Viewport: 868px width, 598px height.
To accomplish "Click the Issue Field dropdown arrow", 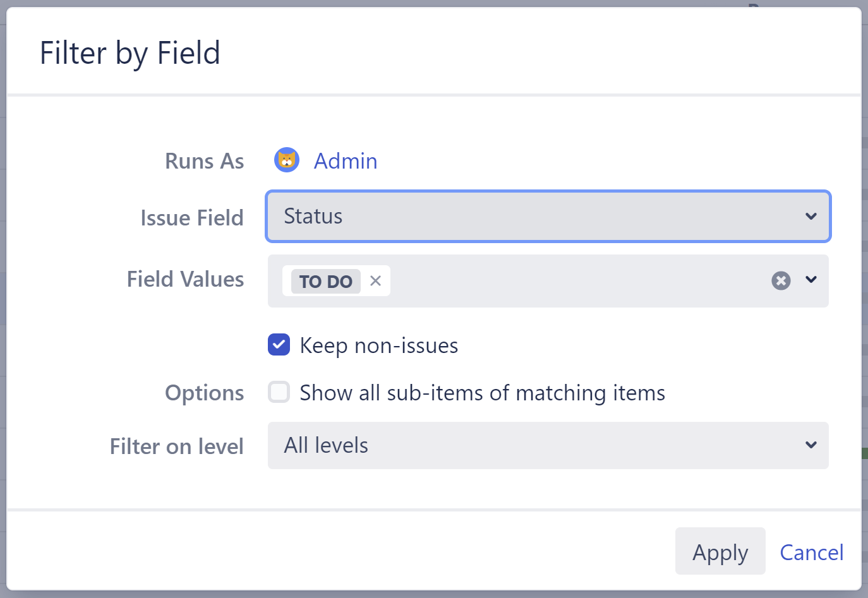I will (x=811, y=216).
